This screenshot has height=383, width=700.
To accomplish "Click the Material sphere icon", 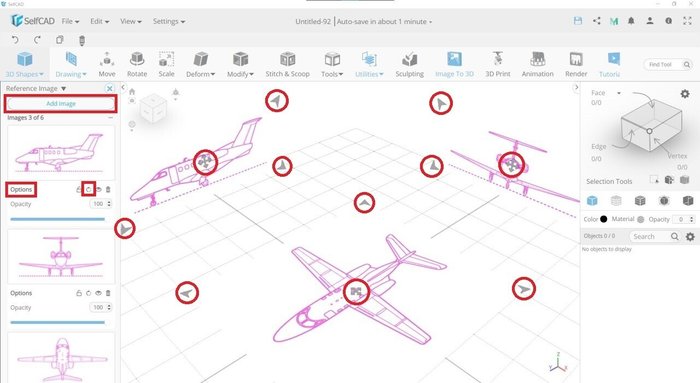I will point(641,219).
